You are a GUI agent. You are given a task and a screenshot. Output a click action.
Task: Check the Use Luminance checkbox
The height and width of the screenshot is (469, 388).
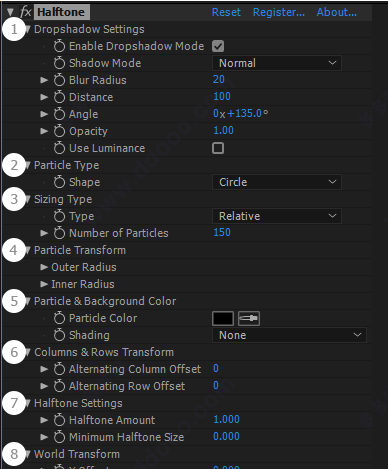pos(218,148)
